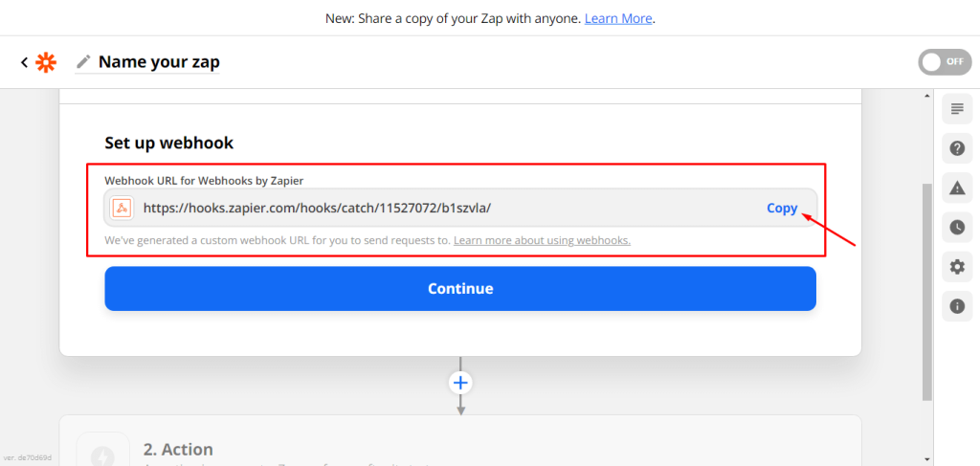Open the warning triangle alerts icon
980x466 pixels.
click(x=957, y=188)
